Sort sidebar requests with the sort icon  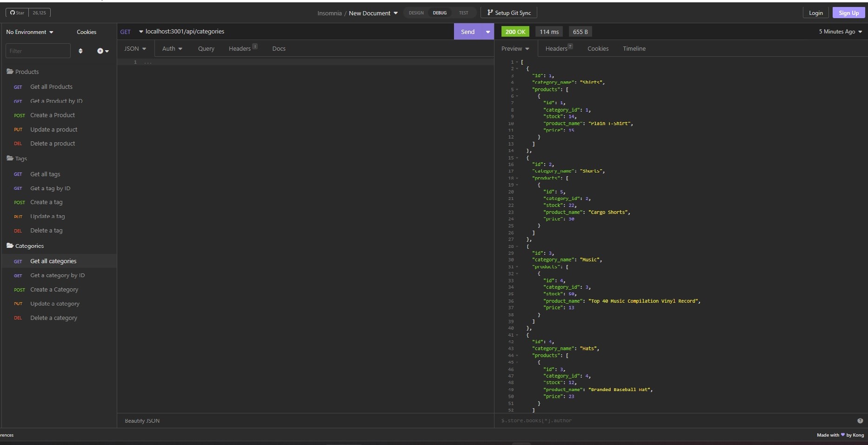coord(81,51)
